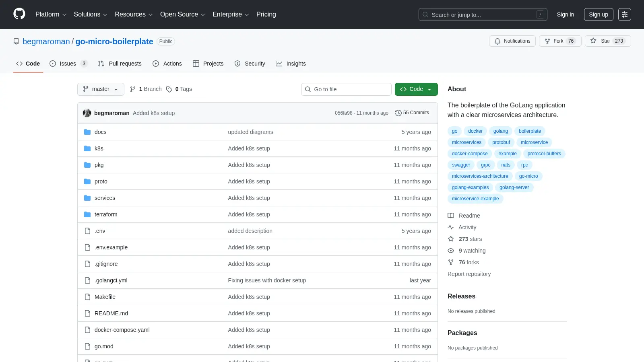Switch to the Projects tab

click(208, 64)
